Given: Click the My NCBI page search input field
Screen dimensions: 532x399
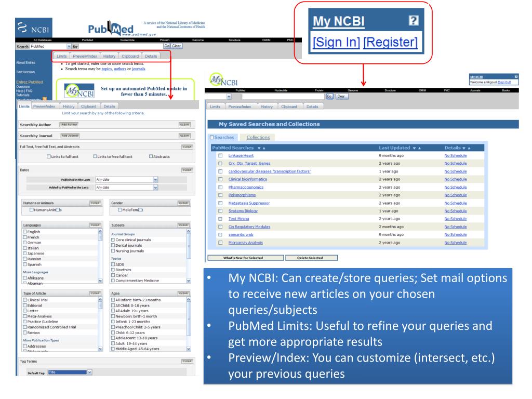Looking at the screenshot, I should point(283,97).
